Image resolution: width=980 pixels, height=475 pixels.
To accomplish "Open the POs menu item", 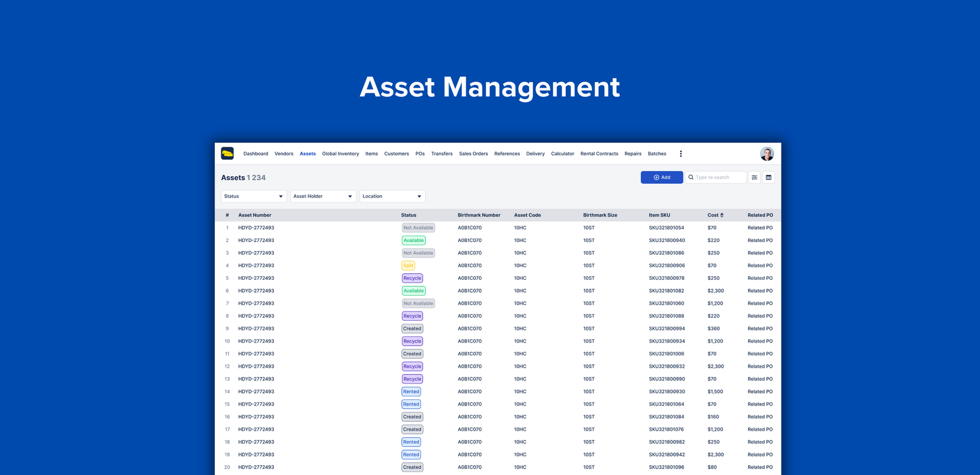I will (x=420, y=154).
